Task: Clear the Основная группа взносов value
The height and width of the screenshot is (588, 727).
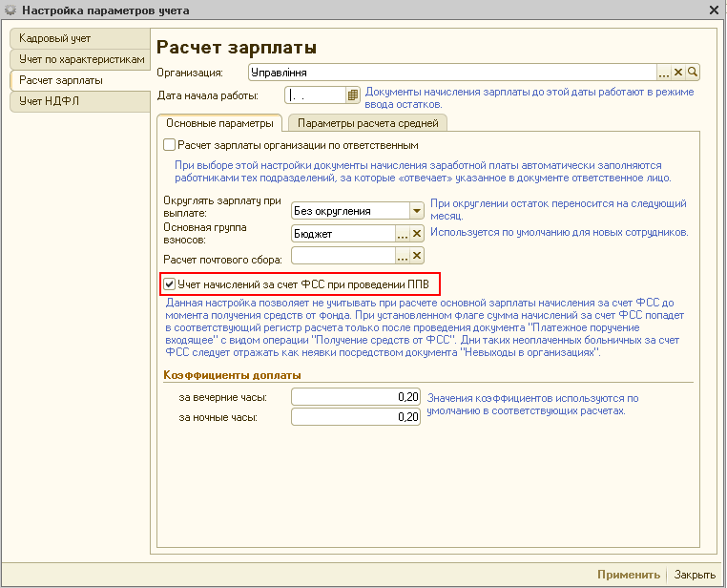Action: [417, 233]
